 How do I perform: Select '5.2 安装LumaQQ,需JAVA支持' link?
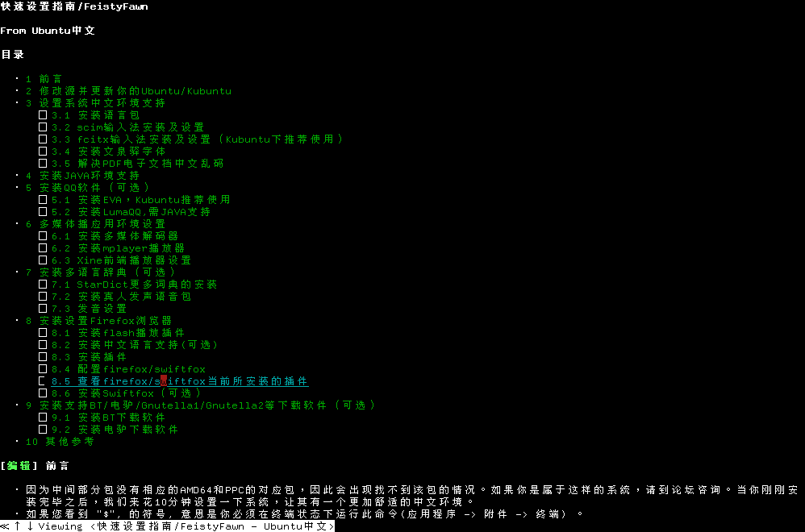(x=131, y=212)
